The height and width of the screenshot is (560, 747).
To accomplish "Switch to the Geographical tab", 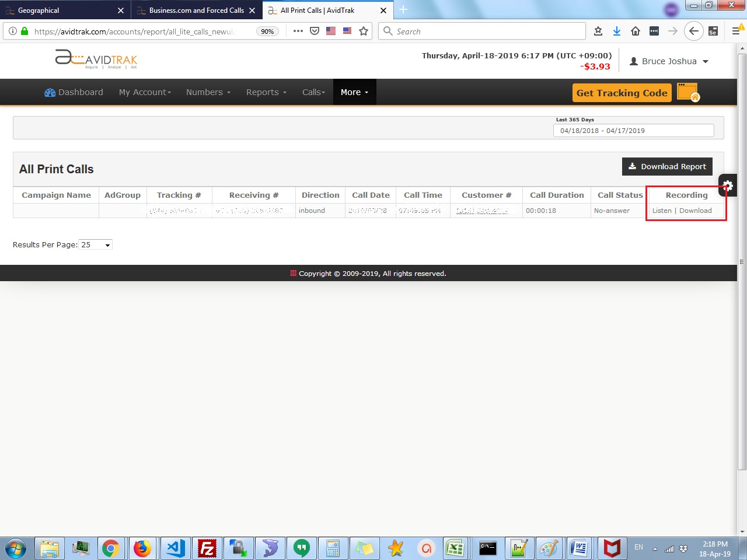I will [64, 10].
